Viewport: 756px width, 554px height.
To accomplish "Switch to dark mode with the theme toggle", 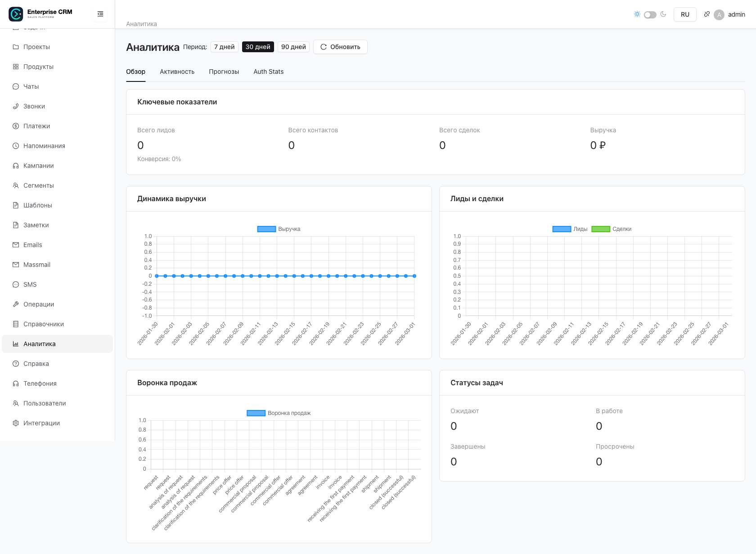I will 650,14.
